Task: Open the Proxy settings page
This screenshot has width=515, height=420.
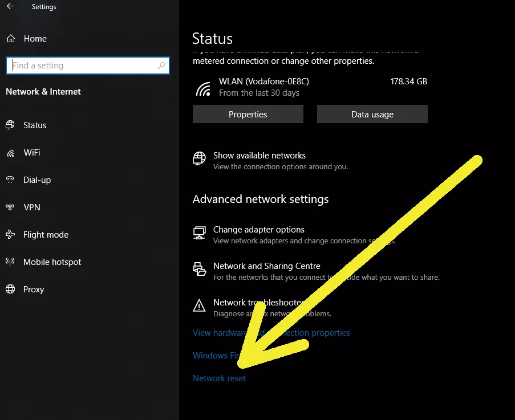Action: pyautogui.click(x=34, y=289)
